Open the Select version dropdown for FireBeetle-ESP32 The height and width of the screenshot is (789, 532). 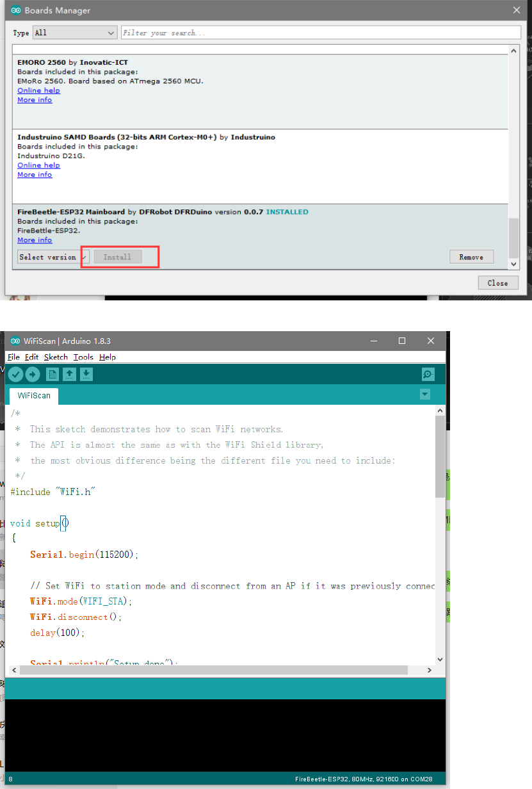(53, 257)
